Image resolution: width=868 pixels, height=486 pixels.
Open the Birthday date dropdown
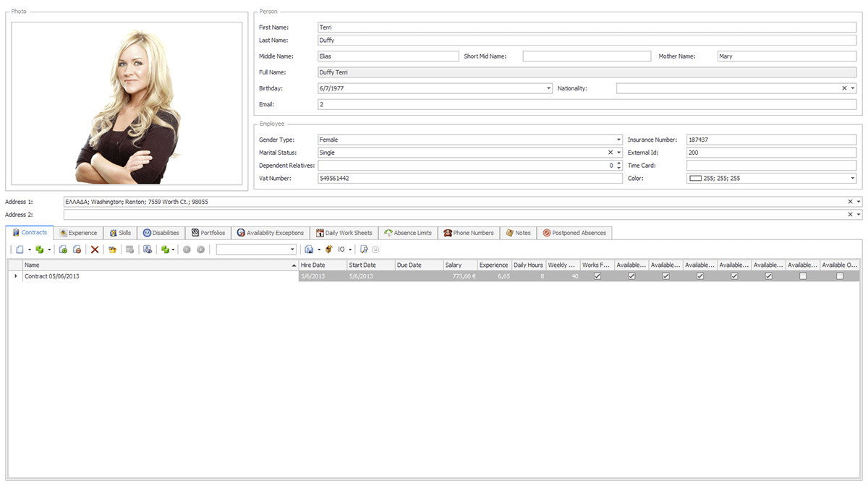click(549, 88)
